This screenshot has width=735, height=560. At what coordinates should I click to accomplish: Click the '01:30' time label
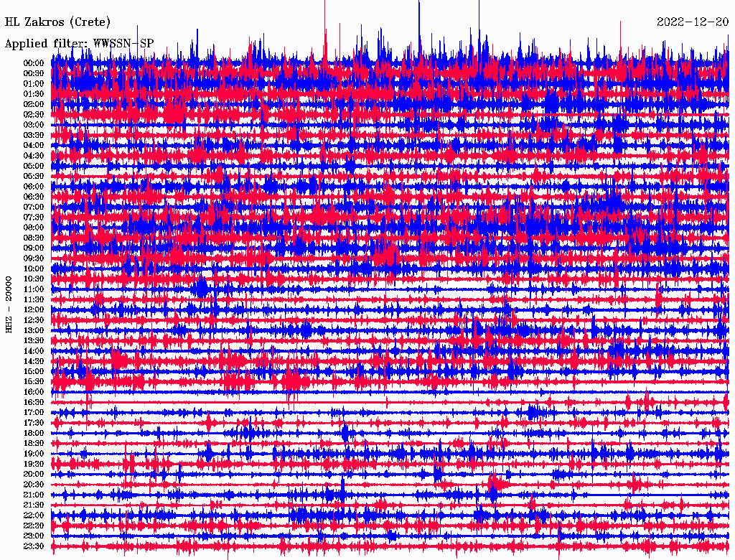34,94
